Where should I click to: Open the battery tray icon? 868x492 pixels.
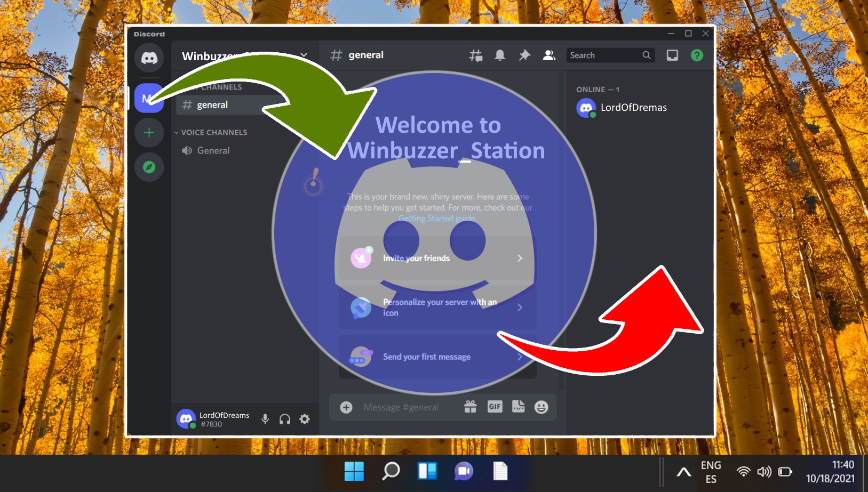click(785, 472)
